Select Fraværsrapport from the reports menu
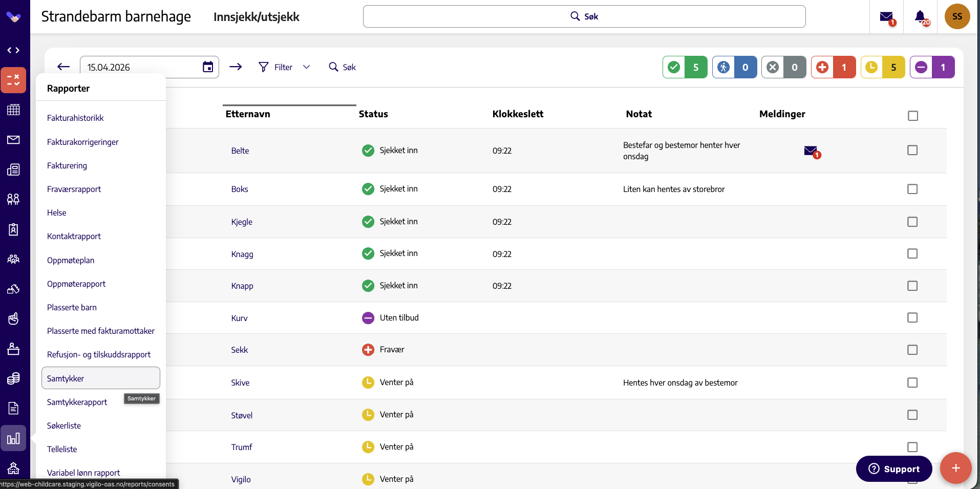Screen dimensions: 980x489 pos(74,189)
